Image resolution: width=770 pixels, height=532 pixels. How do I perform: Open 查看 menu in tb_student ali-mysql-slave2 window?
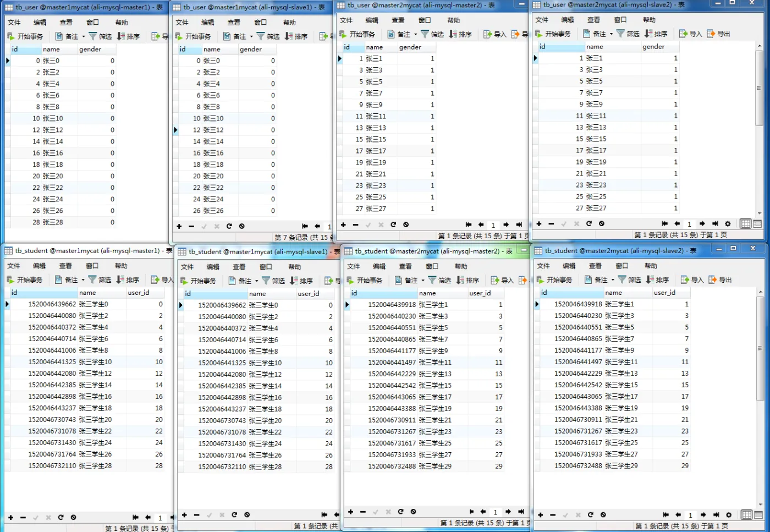[596, 266]
